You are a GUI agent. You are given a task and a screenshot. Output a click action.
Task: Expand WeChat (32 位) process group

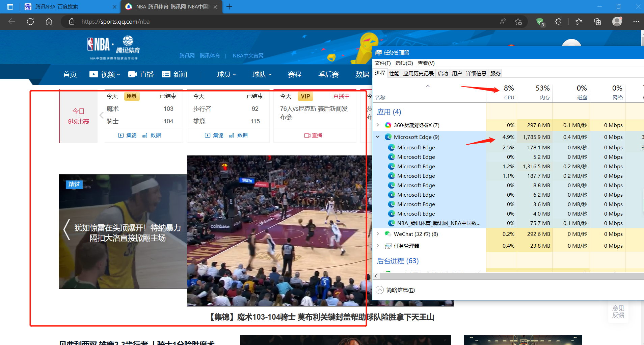pos(378,234)
